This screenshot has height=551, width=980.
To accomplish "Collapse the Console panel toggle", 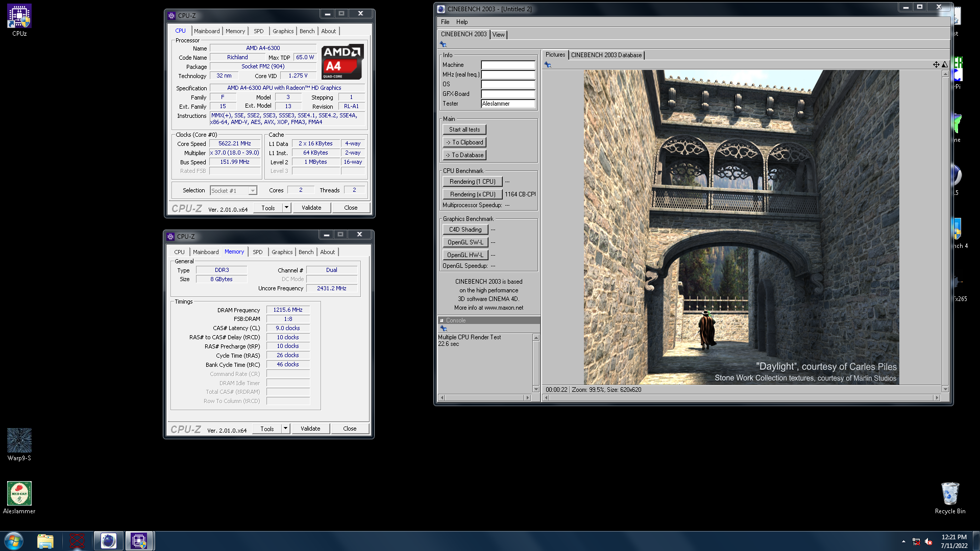I will coord(442,320).
